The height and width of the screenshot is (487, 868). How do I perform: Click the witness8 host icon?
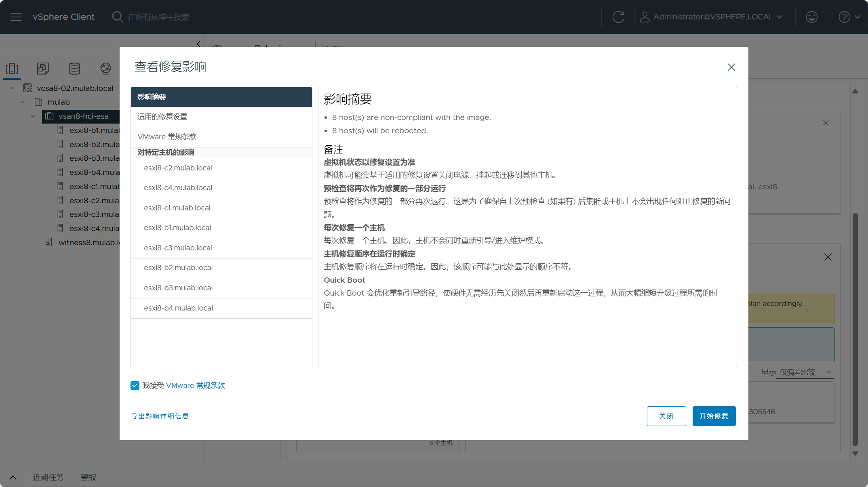coord(49,242)
